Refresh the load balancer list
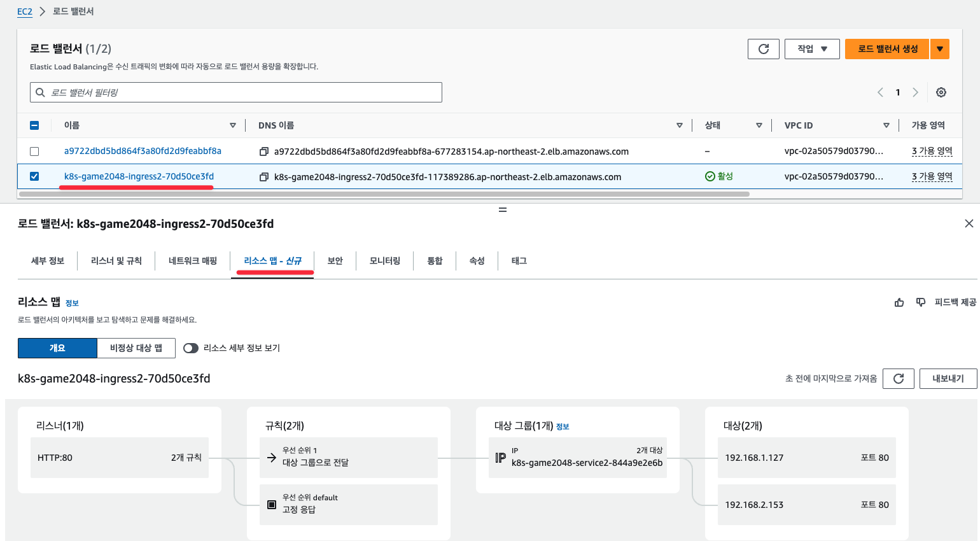The height and width of the screenshot is (541, 980). point(764,49)
